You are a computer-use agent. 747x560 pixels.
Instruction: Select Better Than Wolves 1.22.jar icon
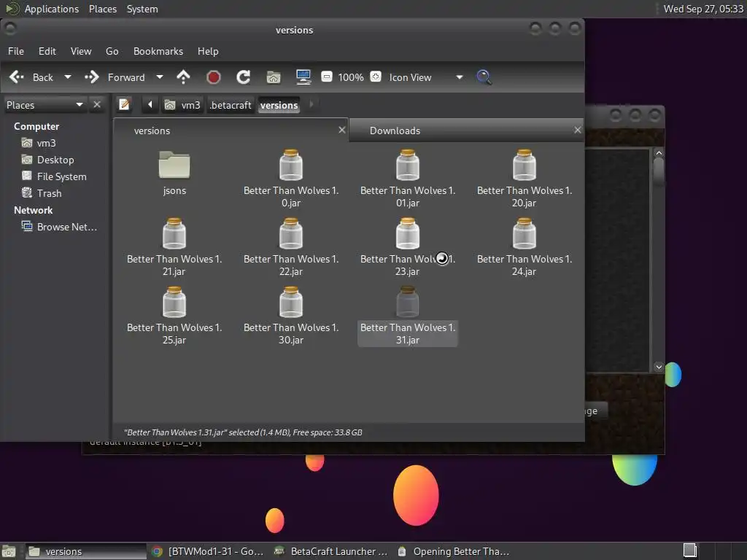click(x=291, y=233)
